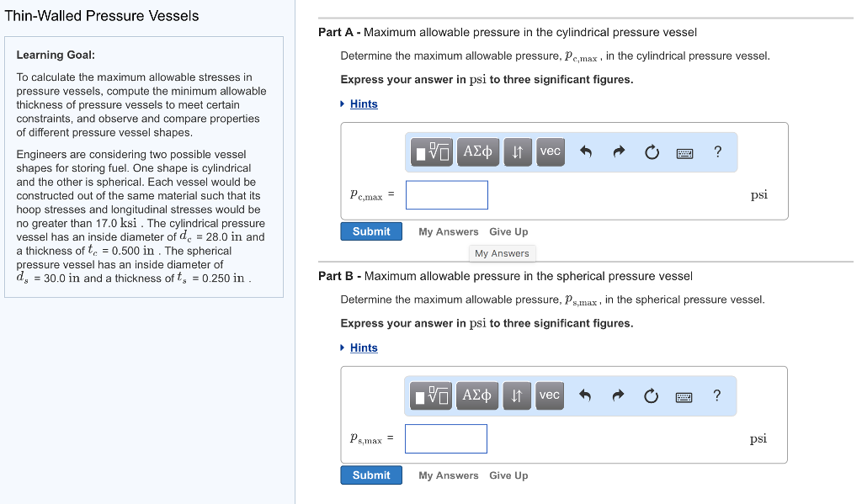The height and width of the screenshot is (504, 862).
Task: Undo last entry in Part B
Action: pos(587,396)
